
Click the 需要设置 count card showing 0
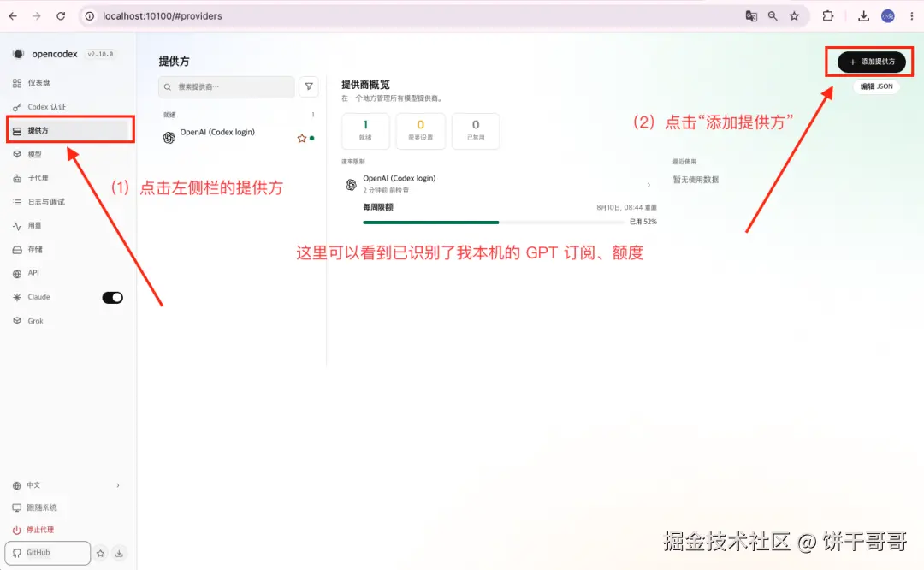421,131
